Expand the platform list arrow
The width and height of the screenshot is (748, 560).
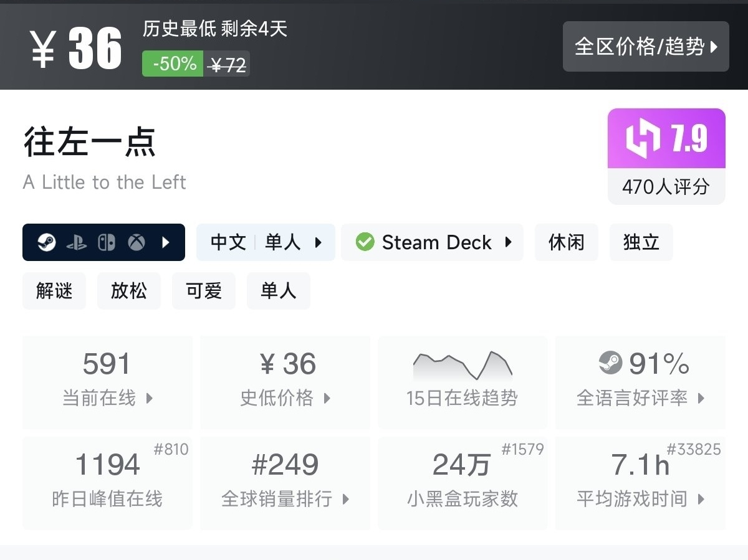tap(166, 242)
